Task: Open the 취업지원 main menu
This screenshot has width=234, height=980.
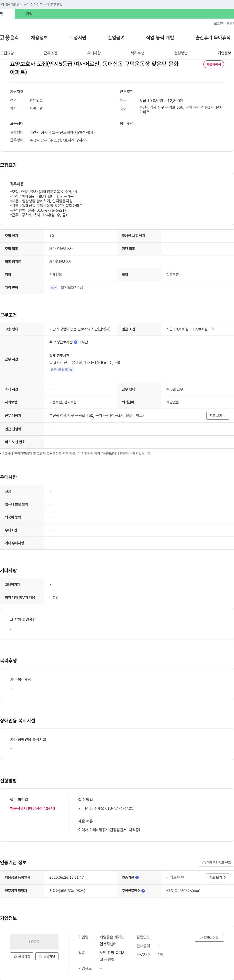Action: coord(78,38)
